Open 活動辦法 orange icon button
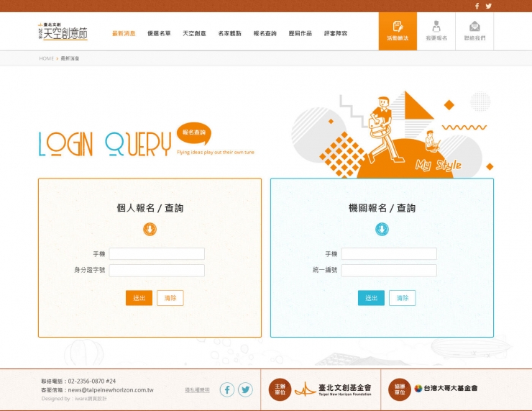532x411 pixels. pyautogui.click(x=397, y=31)
